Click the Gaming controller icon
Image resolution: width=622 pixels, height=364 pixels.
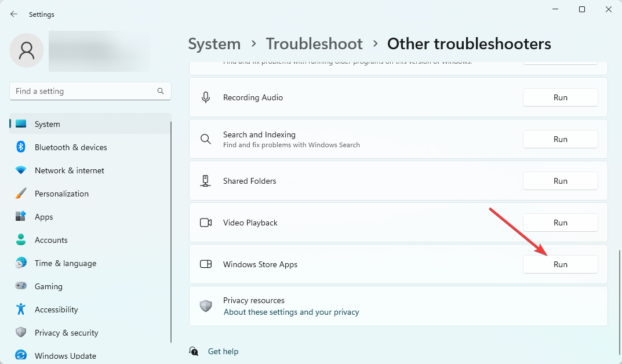[x=21, y=286]
